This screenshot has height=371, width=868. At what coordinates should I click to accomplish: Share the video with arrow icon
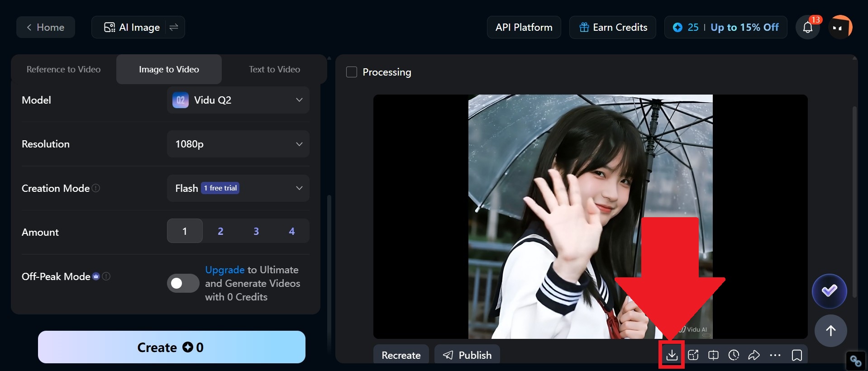(x=754, y=355)
